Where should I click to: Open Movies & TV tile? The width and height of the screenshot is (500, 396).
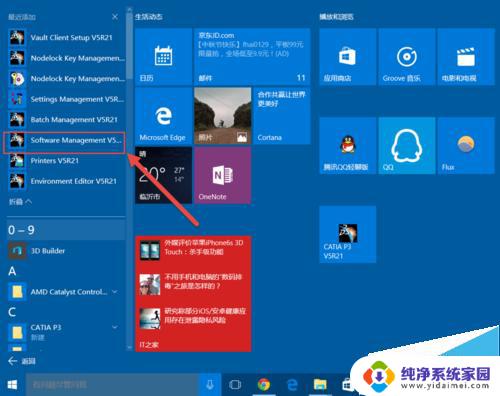pos(466,57)
